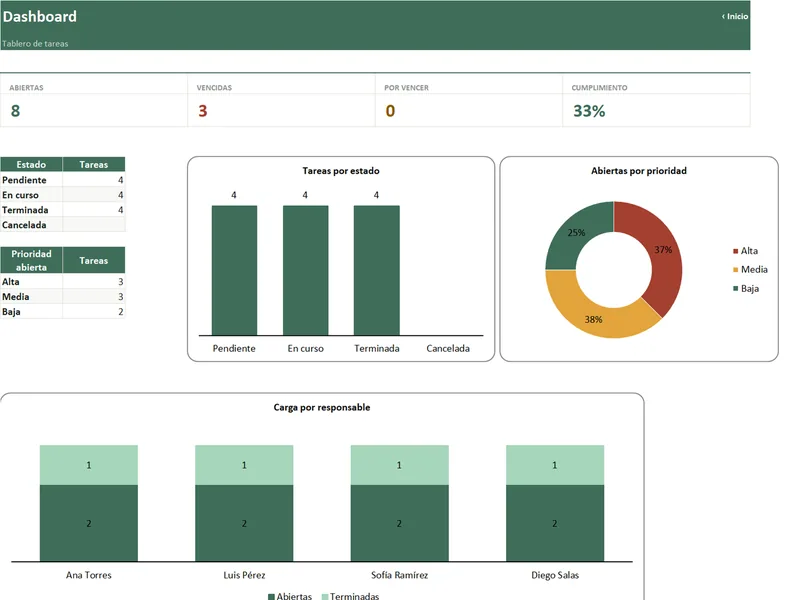Click Diego Salas's light Terminadas bar segment

555,465
